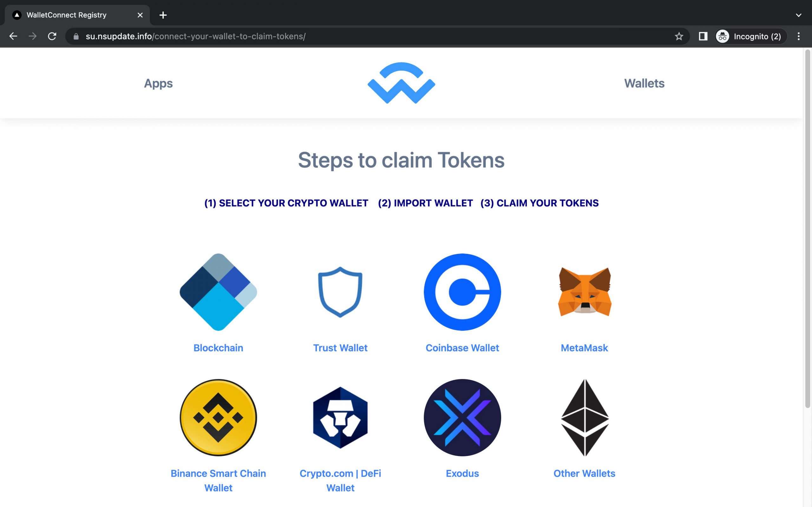Click the browser back navigation arrow
The height and width of the screenshot is (507, 812).
point(13,36)
